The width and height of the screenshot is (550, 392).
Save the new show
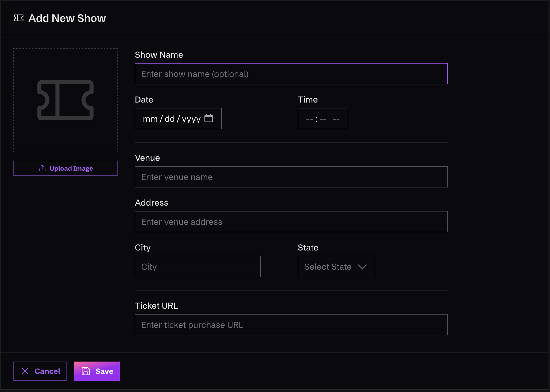coord(97,371)
